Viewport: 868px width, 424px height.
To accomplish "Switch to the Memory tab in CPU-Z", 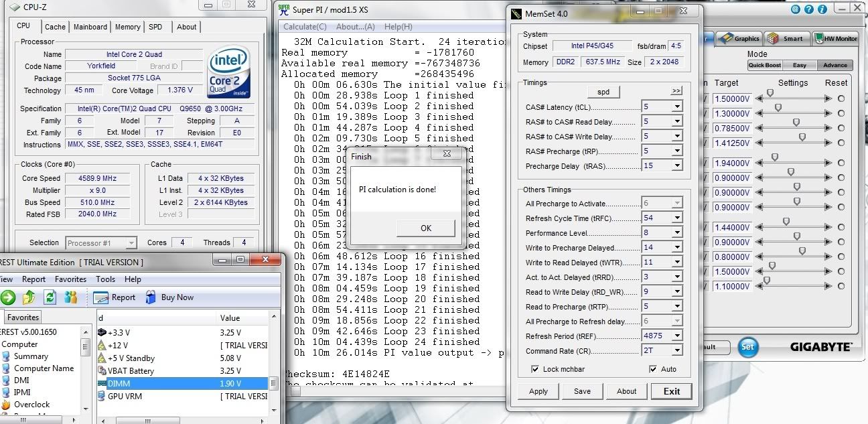I will click(x=127, y=27).
